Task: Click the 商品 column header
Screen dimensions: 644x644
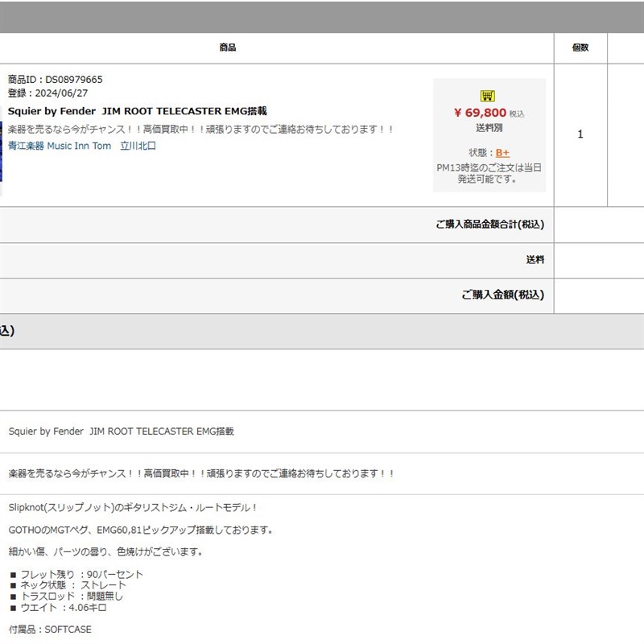Action: pos(228,47)
